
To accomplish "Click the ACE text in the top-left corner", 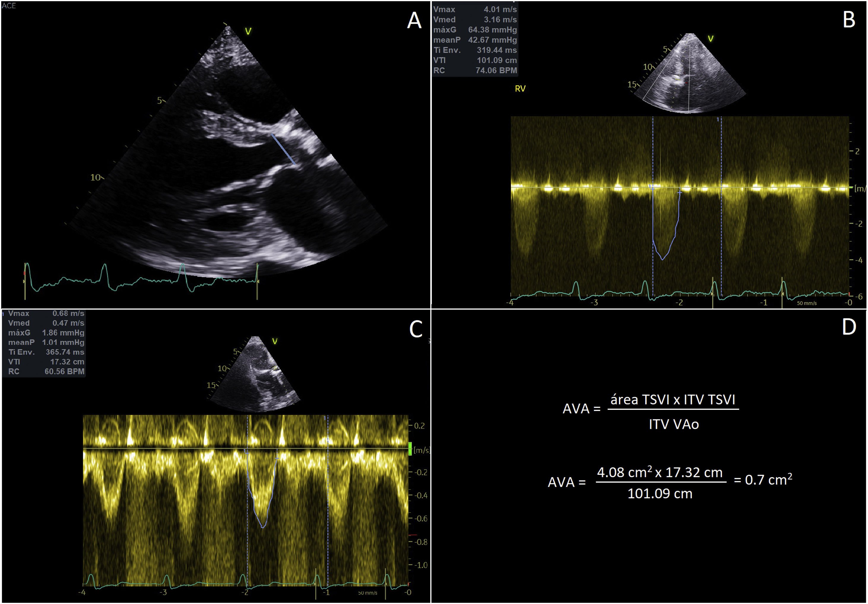I will 9,6.
